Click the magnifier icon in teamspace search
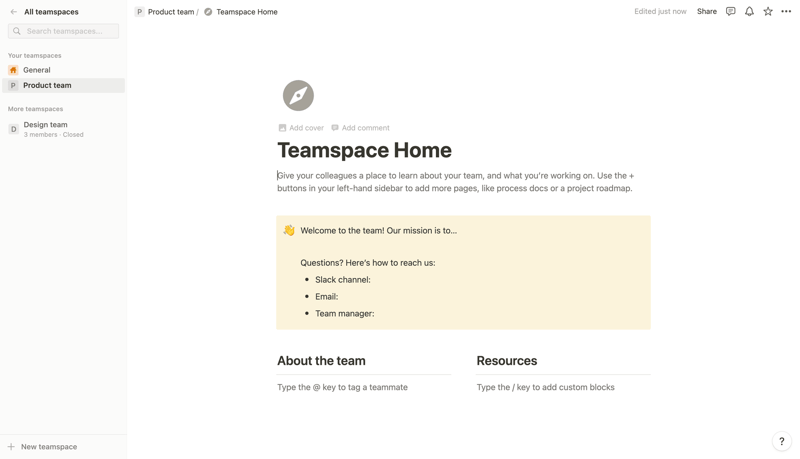The height and width of the screenshot is (459, 800). 17,31
